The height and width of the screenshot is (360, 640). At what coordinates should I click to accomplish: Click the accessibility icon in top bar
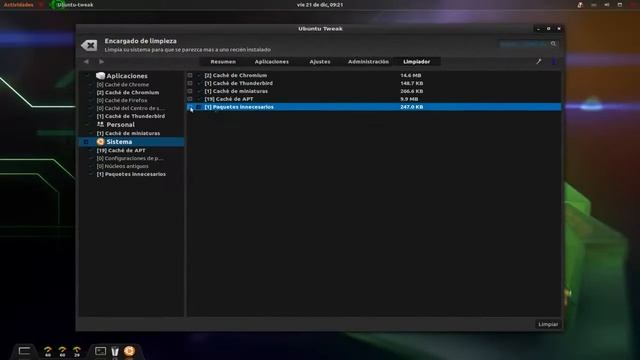click(580, 5)
